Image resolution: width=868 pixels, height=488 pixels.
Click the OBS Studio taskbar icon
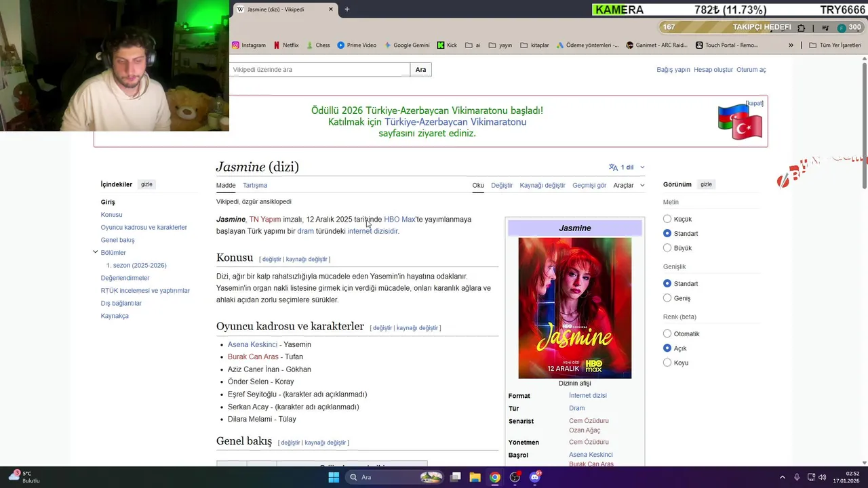[x=515, y=477]
